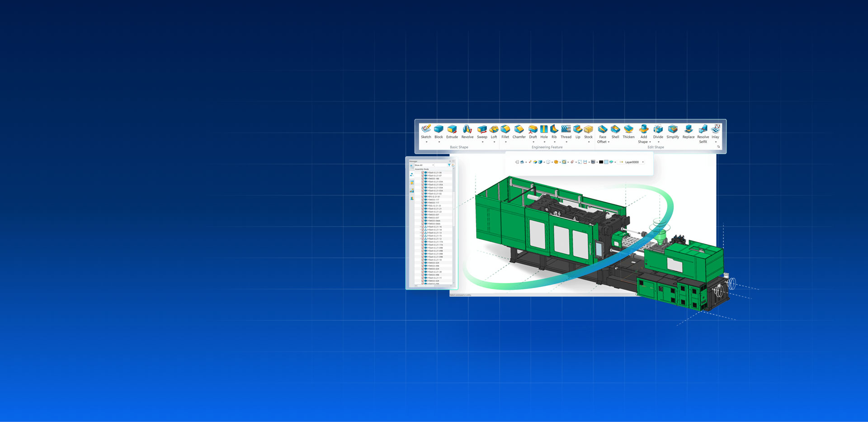
Task: Click the filter funnel icon in Manager
Action: click(449, 165)
